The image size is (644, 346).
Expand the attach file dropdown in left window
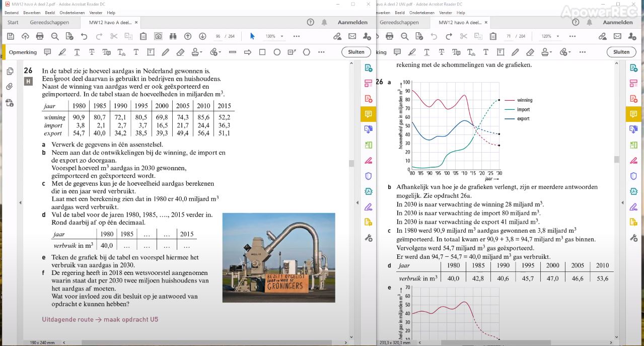pyautogui.click(x=219, y=52)
